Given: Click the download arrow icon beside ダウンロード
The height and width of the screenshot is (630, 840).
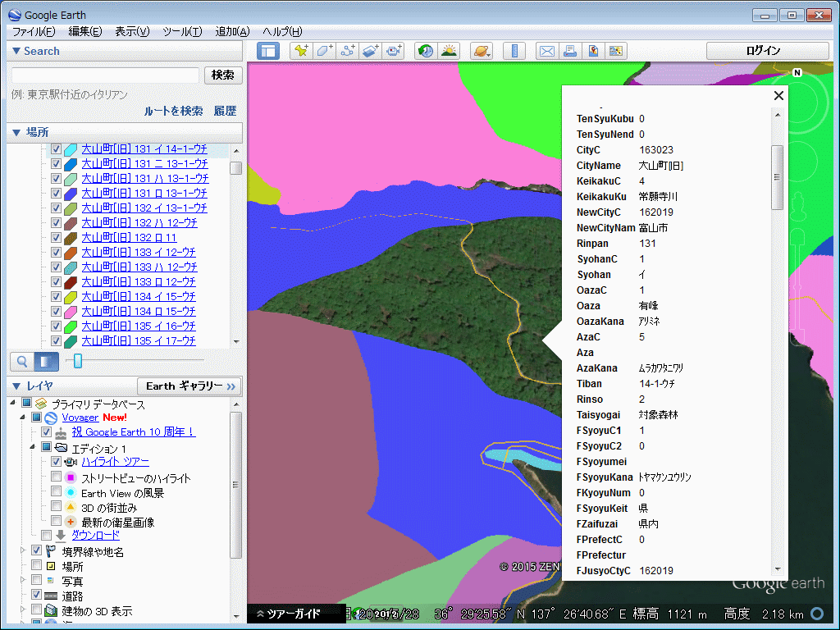Looking at the screenshot, I should pyautogui.click(x=61, y=535).
